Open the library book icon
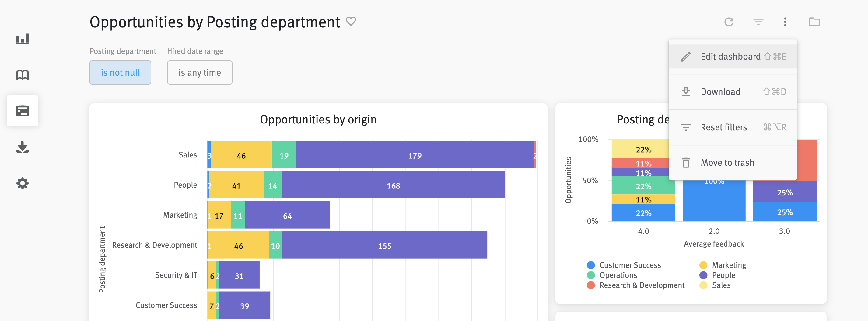 click(22, 75)
